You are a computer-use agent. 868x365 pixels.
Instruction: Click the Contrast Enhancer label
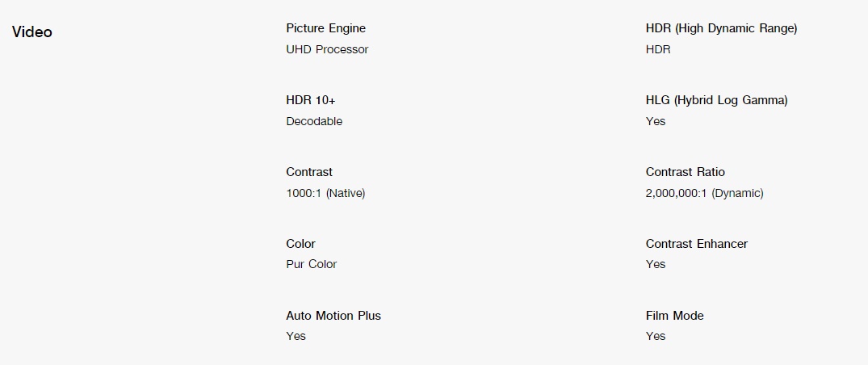(x=696, y=244)
